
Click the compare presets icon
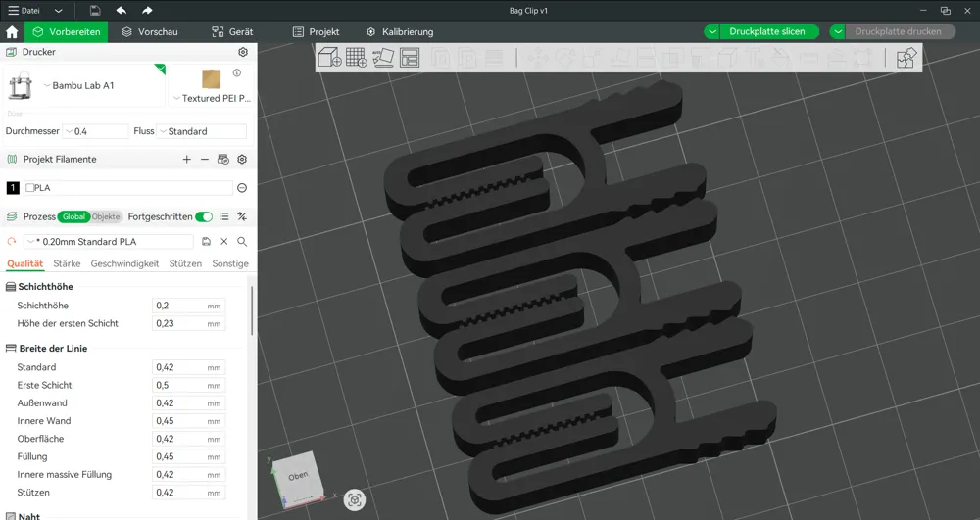(242, 216)
